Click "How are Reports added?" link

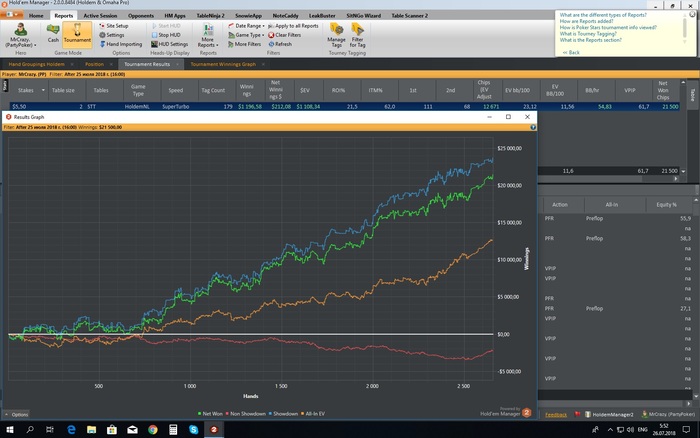586,21
